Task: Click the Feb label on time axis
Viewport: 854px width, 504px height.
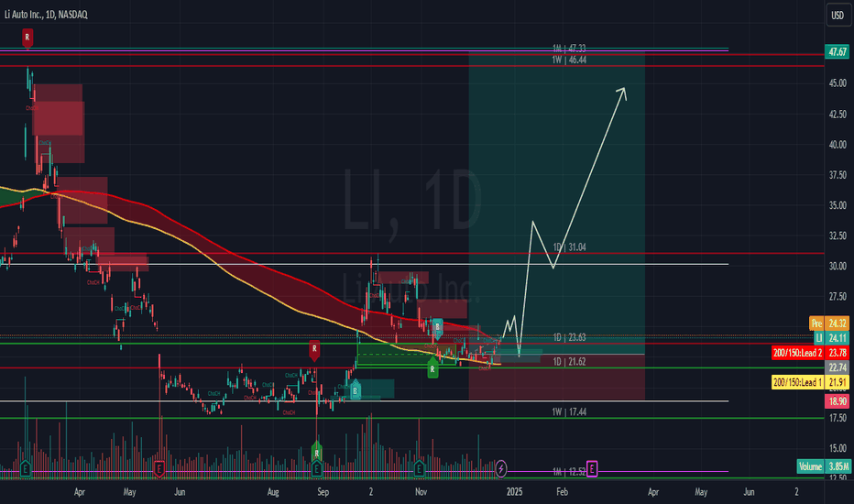Action: tap(562, 492)
